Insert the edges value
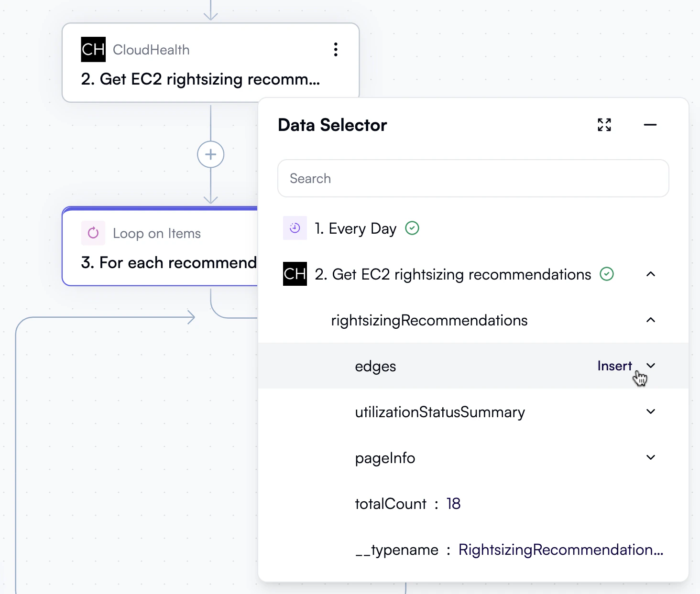700x594 pixels. [x=615, y=366]
